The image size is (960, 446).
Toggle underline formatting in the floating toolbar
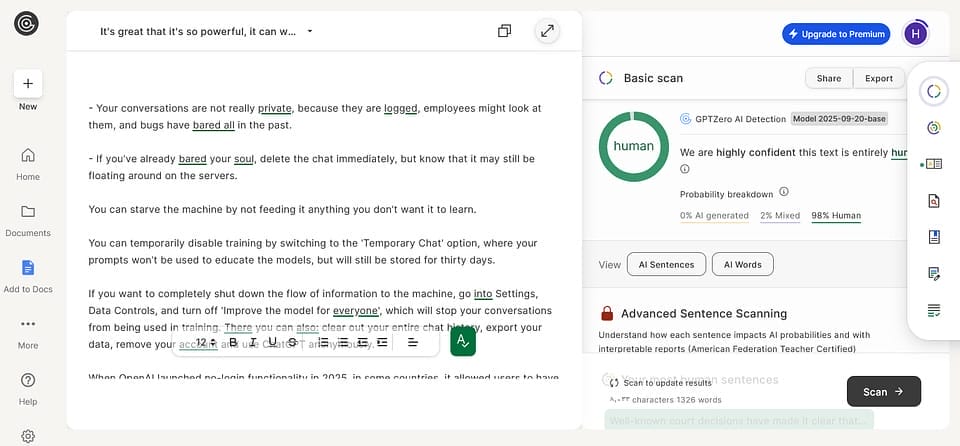(x=272, y=342)
